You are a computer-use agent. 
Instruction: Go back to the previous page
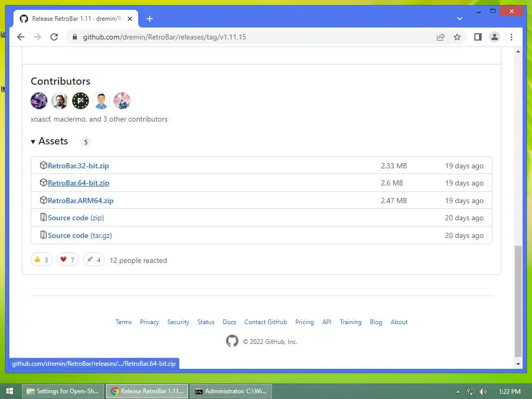pos(21,37)
